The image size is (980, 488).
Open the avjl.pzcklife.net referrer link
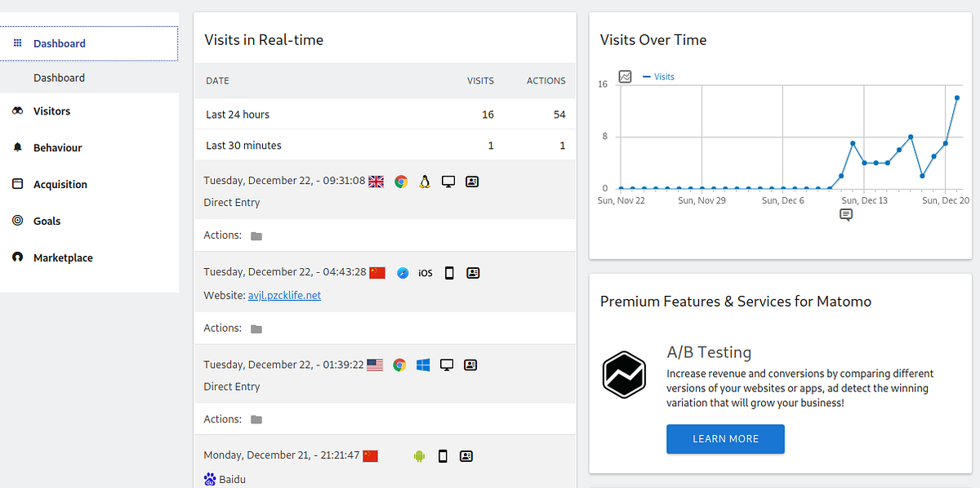click(x=284, y=295)
